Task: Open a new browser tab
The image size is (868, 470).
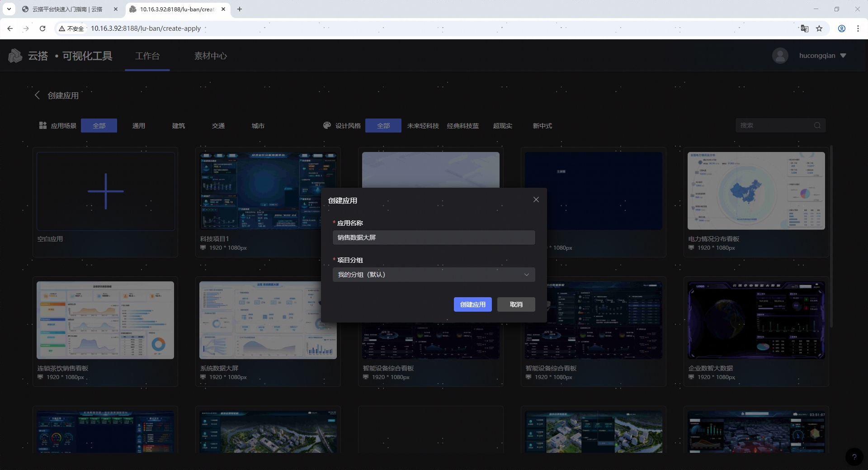Action: 240,9
